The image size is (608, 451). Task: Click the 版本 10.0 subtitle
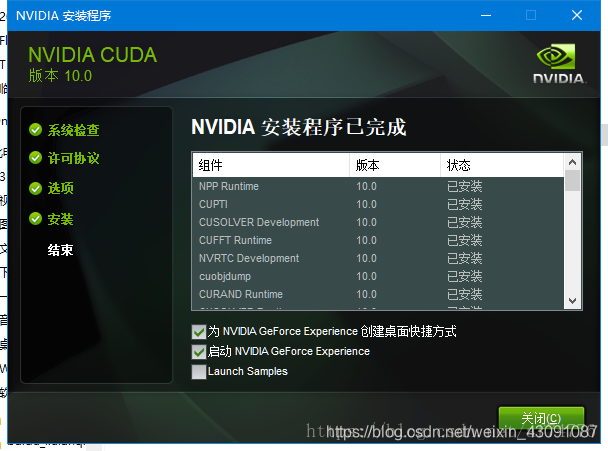(60, 76)
